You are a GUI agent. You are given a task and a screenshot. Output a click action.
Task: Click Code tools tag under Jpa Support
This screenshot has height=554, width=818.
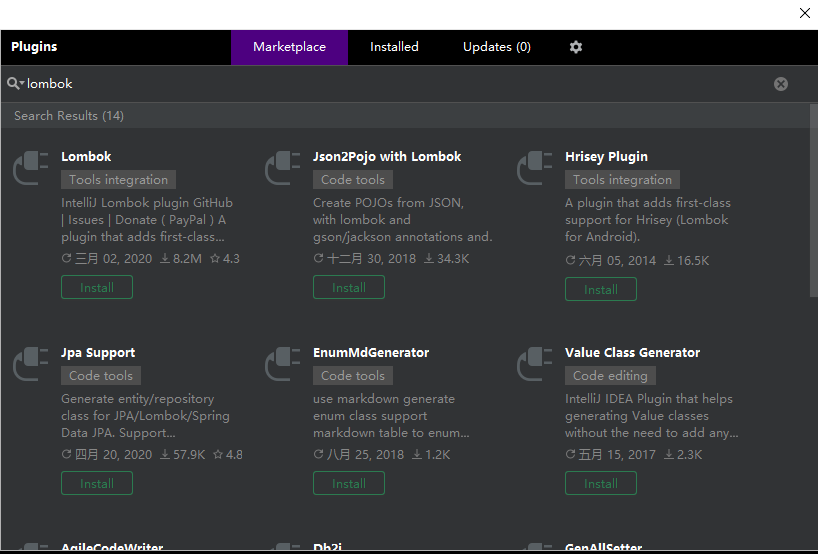[101, 376]
